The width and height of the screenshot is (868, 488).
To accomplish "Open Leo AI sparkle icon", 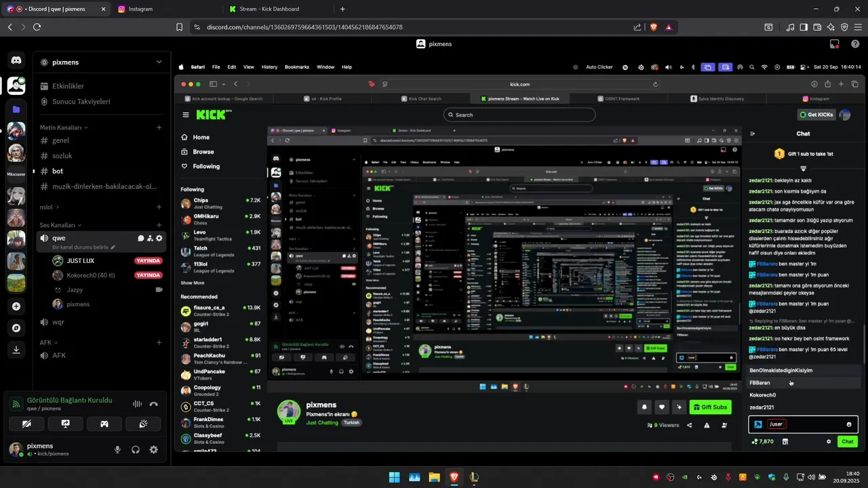I will (831, 27).
